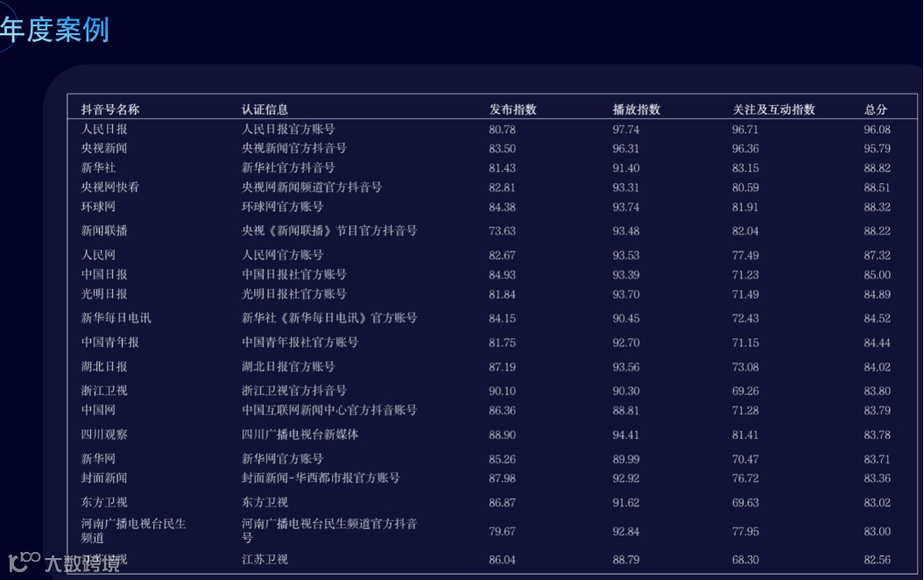Click the 新华社 account name in first column

(98, 168)
